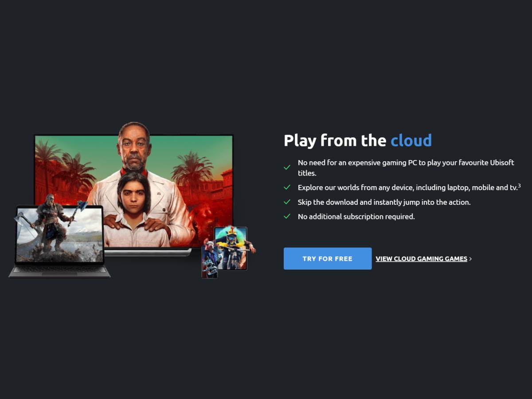Click the TRY FOR FREE button
Viewport: 532px width, 399px height.
coord(327,258)
